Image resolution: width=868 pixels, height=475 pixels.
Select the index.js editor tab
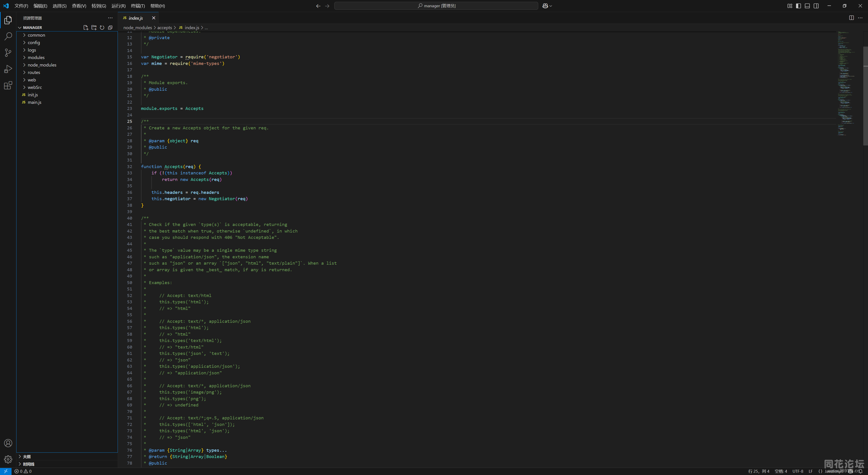[139, 18]
